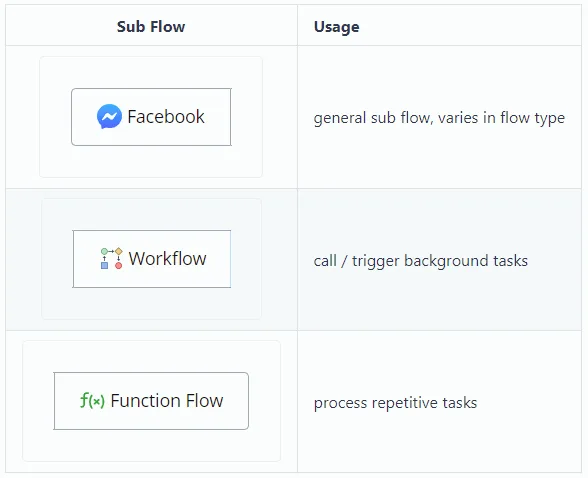Click the green f(x) function icon
Viewport: 588px width, 478px height.
(92, 400)
